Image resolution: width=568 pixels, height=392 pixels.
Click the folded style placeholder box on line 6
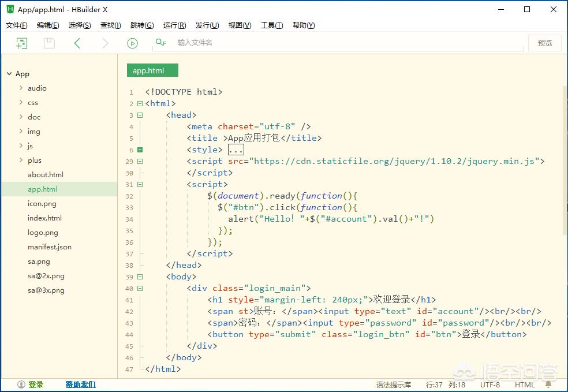pyautogui.click(x=236, y=150)
